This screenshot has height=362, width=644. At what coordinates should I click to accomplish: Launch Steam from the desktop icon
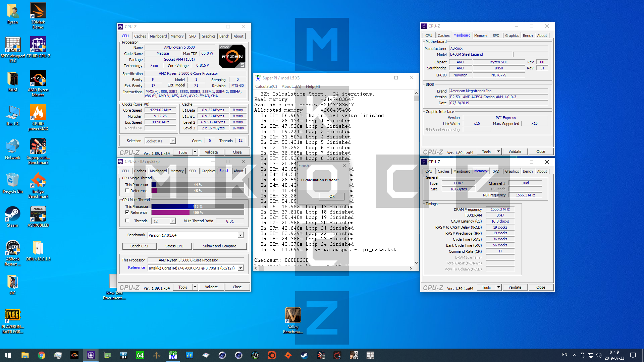[x=13, y=217]
